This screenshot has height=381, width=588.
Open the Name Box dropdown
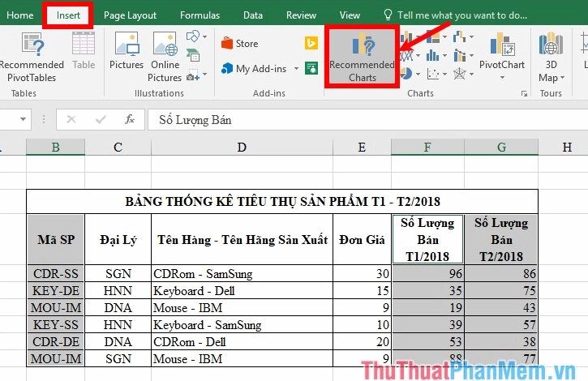tap(23, 119)
